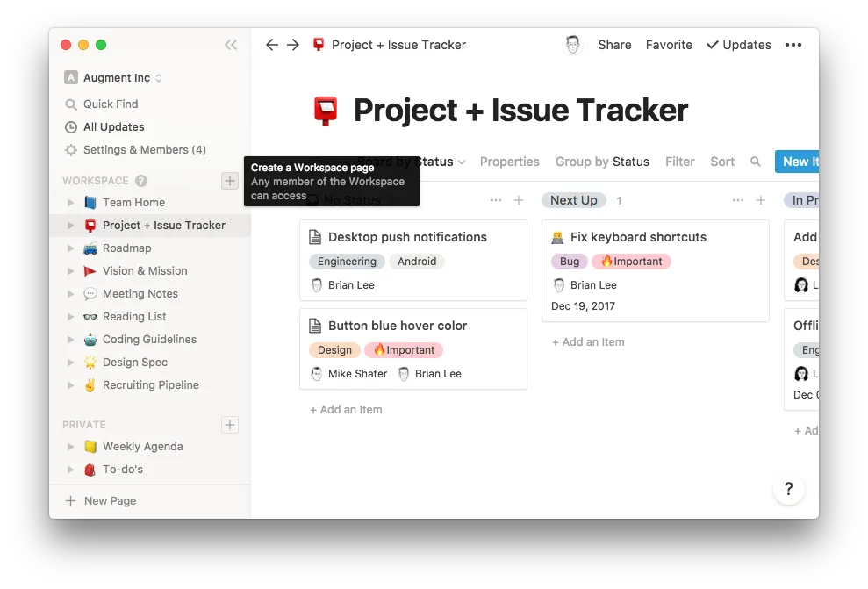868x589 pixels.
Task: Click the All Updates clock icon
Action: (x=71, y=126)
